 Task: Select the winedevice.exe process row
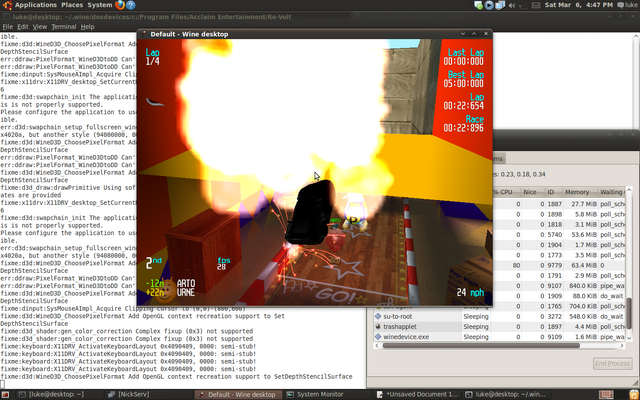click(x=499, y=337)
